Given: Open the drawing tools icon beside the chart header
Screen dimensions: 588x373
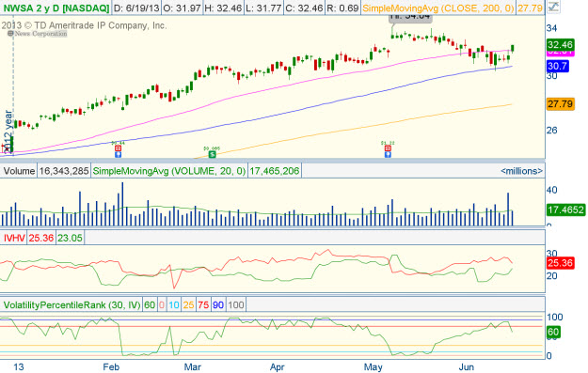Looking at the screenshot, I should pos(553,8).
